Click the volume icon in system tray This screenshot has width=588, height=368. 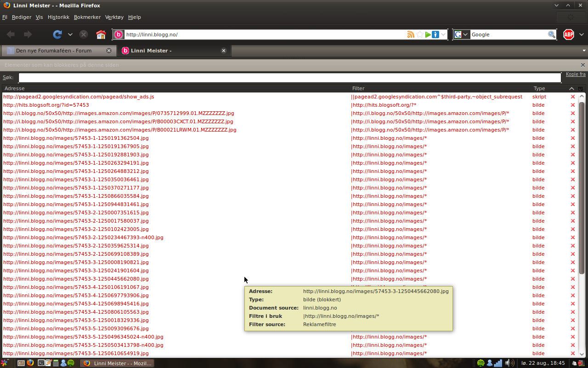click(x=509, y=363)
